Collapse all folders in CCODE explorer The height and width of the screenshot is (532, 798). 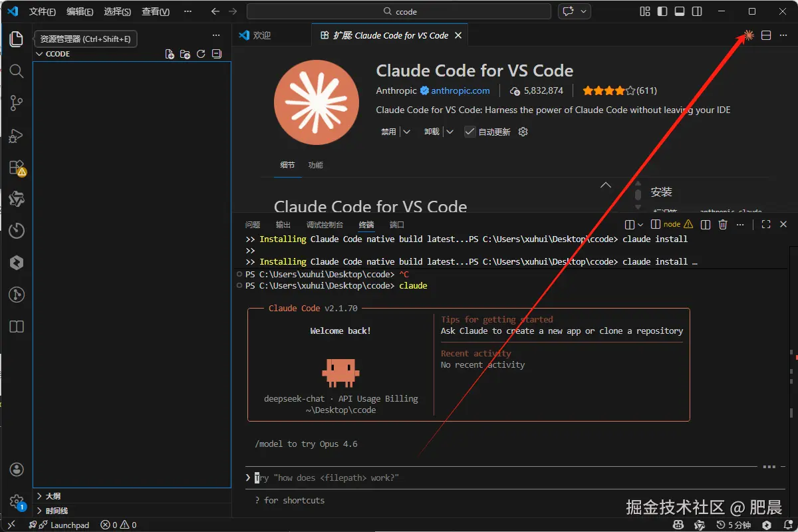click(216, 54)
